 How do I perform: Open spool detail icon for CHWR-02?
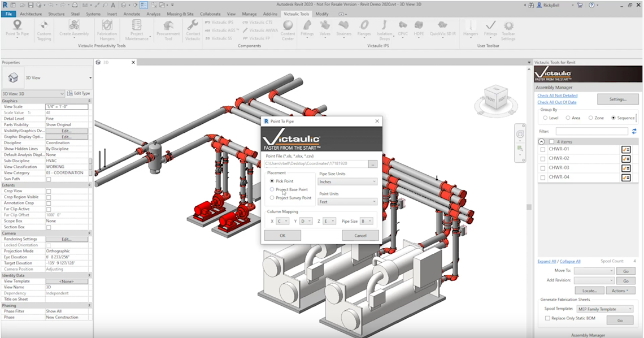click(626, 159)
